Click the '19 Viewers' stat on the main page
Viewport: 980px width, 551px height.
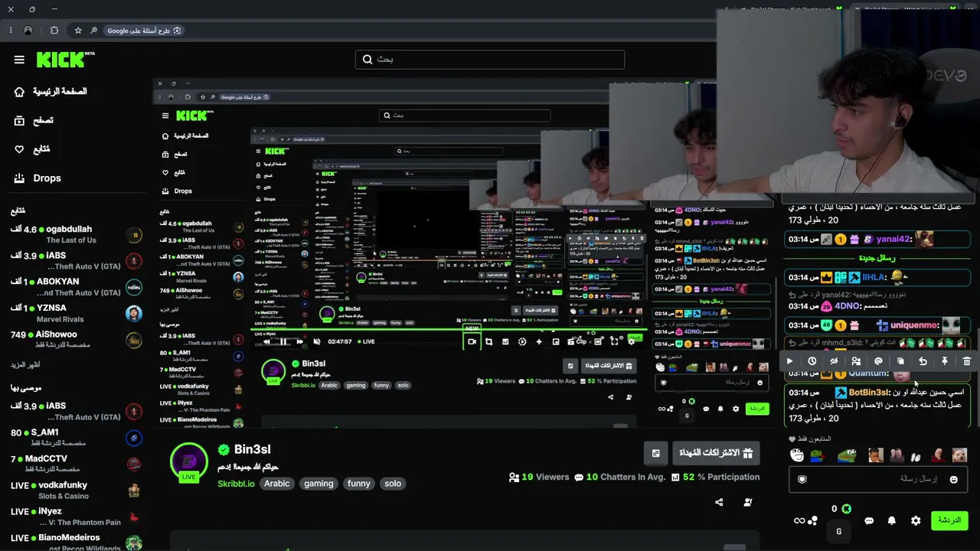click(x=540, y=478)
